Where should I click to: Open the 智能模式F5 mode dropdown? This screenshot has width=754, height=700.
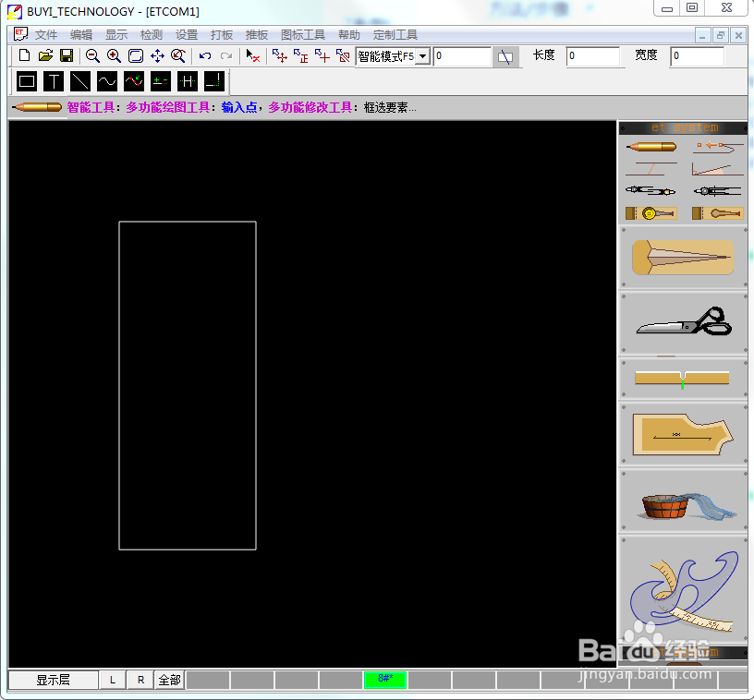pos(422,56)
